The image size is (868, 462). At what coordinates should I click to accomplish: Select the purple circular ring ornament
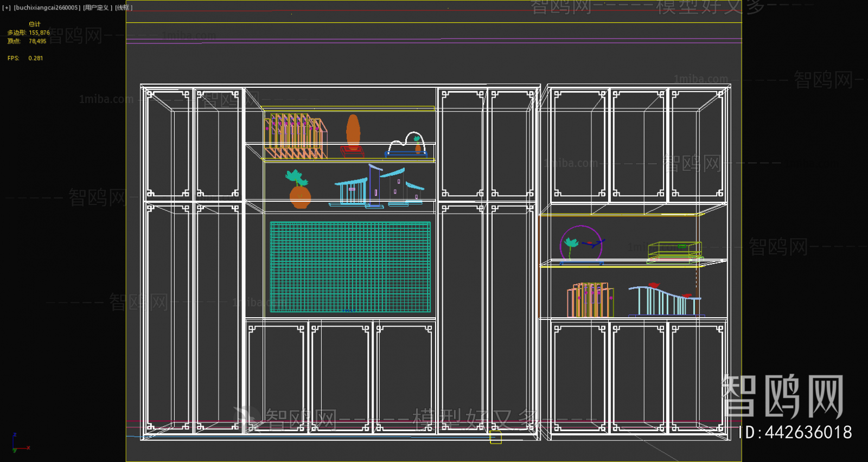[x=581, y=244]
